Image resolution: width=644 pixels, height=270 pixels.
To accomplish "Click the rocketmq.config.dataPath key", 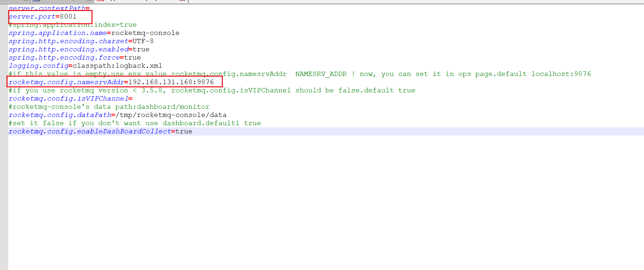I will [x=60, y=115].
